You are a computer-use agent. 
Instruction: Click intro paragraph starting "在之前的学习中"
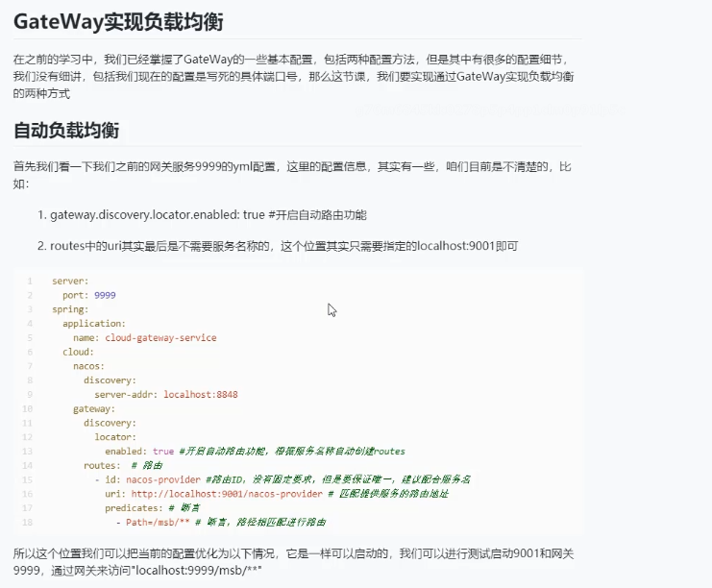coord(293,76)
